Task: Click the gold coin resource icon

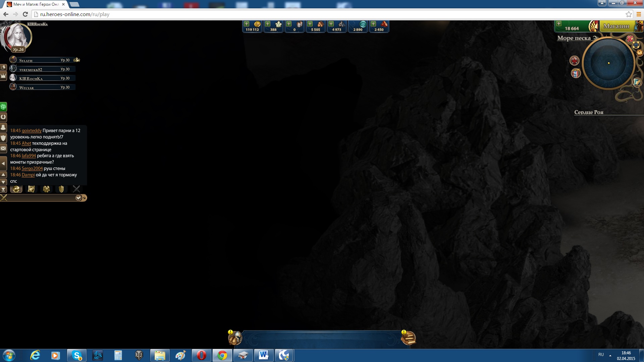Action: (257, 24)
